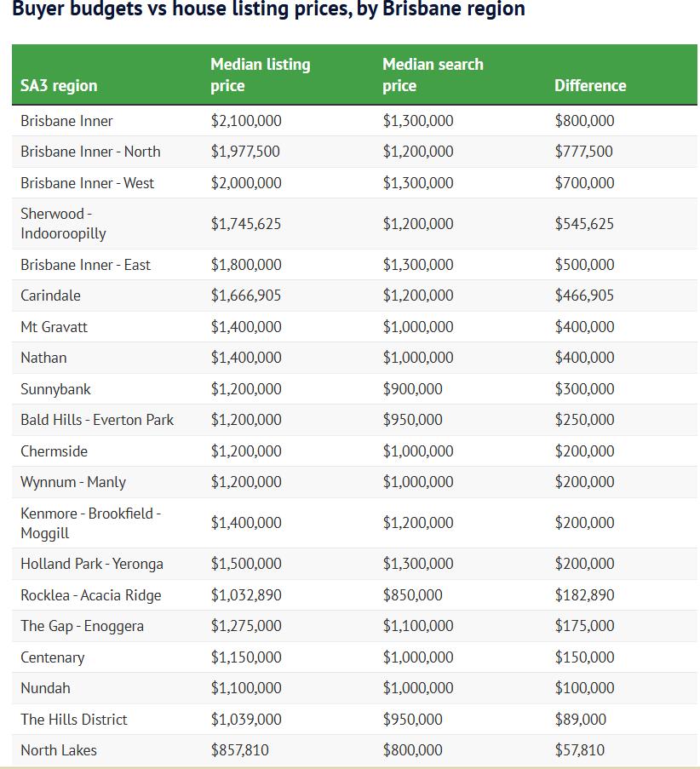The image size is (700, 769).
Task: Click 'Sherwood - Indooroopilly' region name
Action: point(63,223)
